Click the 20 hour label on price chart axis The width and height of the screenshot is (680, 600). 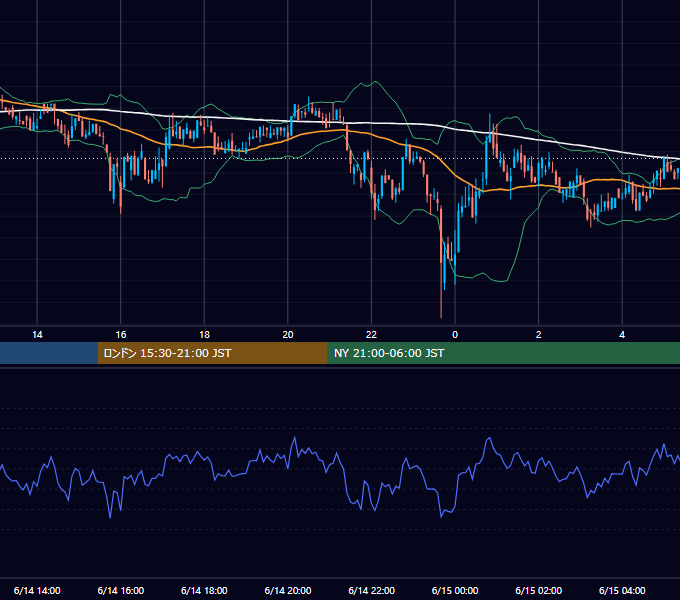tap(288, 335)
